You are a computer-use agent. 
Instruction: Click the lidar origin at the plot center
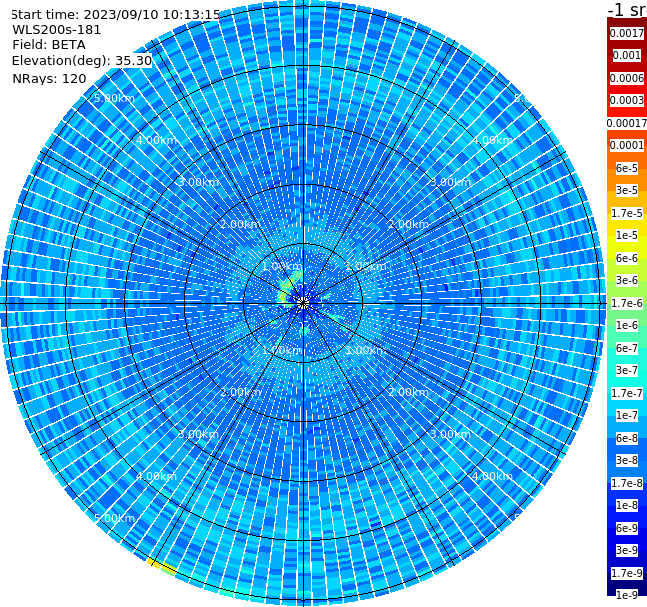(x=303, y=304)
